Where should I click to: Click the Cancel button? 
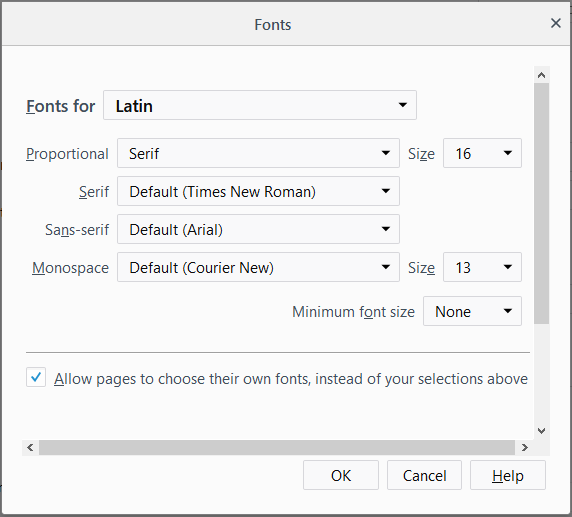424,475
